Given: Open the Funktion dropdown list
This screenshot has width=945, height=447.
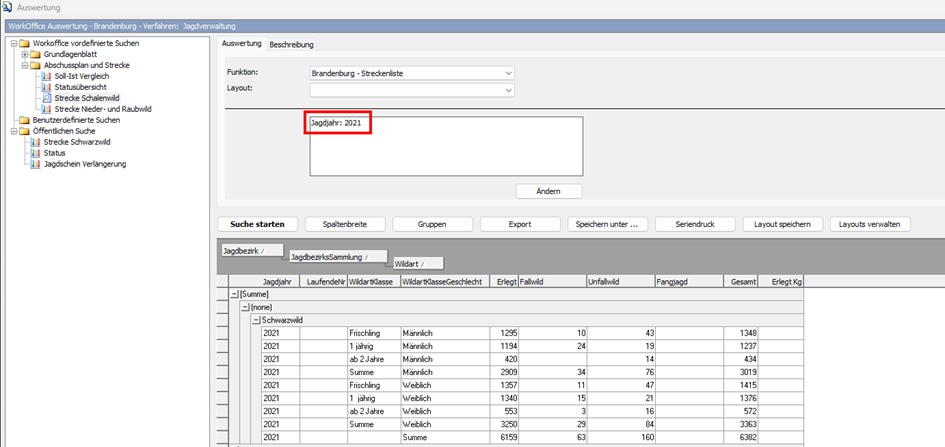Looking at the screenshot, I should click(509, 73).
